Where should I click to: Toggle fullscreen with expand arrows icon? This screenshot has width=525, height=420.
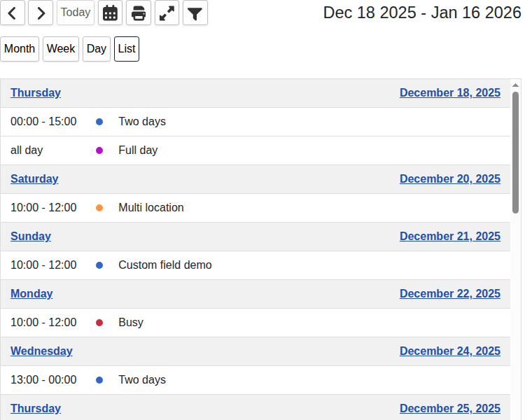pyautogui.click(x=167, y=13)
